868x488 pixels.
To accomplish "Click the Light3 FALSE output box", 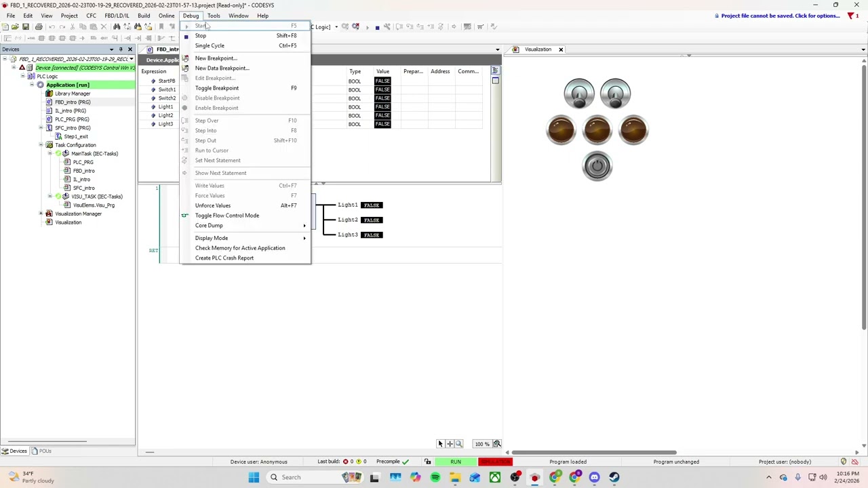I will 372,235.
